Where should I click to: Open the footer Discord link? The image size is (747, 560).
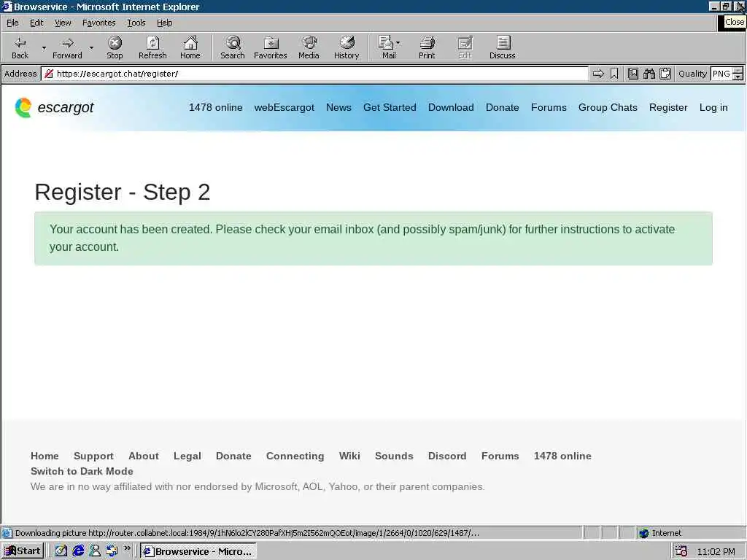click(447, 456)
